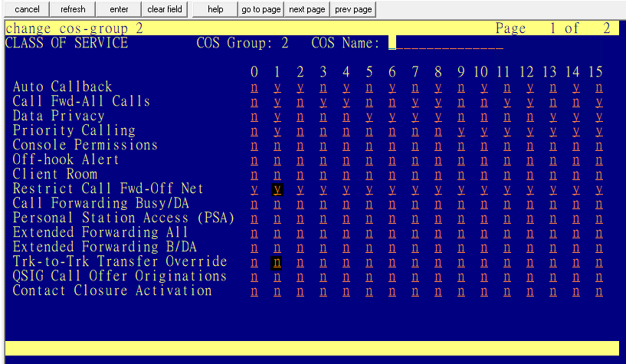Select Restrict Call Fwd-Off Net value for COS 0
This screenshot has width=626, height=364.
(254, 189)
